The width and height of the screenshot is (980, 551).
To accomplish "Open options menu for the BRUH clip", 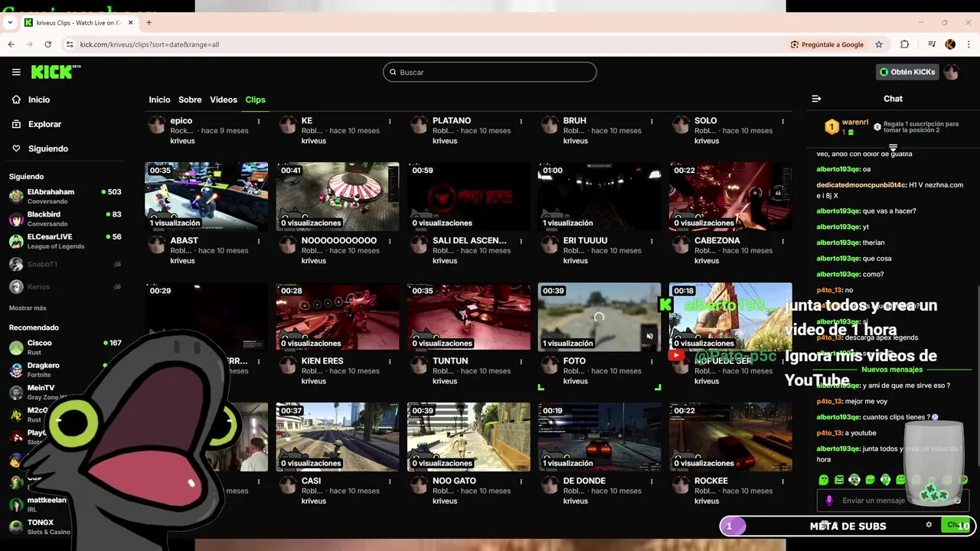I will pyautogui.click(x=652, y=121).
